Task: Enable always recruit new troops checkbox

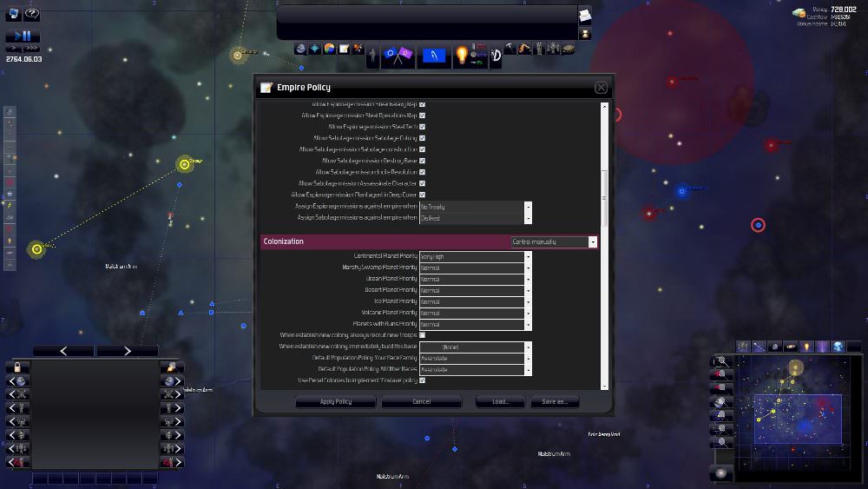Action: [423, 335]
